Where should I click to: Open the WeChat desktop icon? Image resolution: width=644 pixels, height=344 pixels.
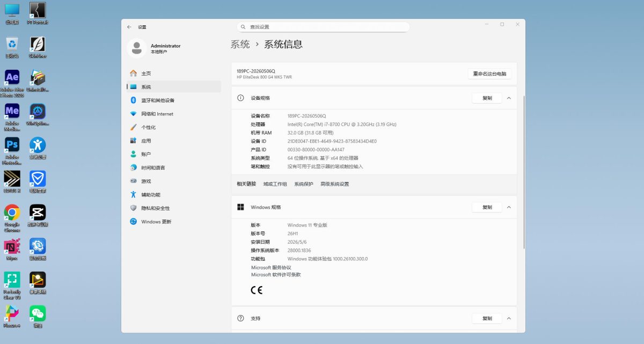[x=38, y=317]
